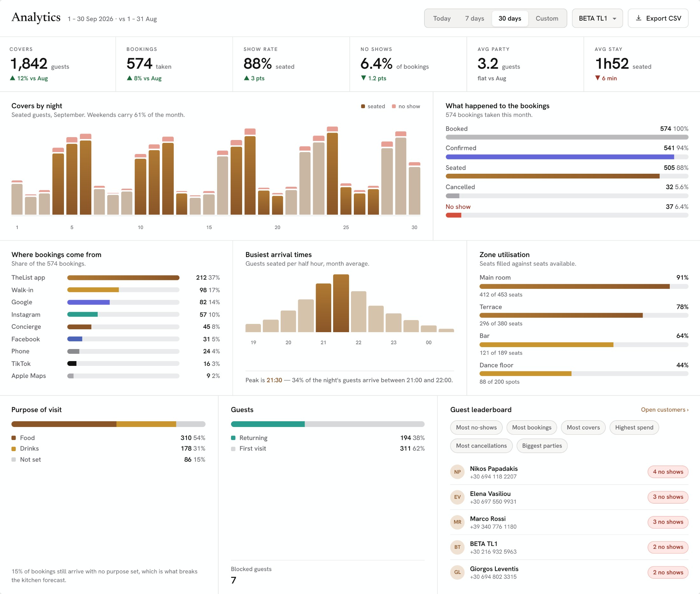Click the '2 no shows' badge for Giorgos Leventis
Image resolution: width=700 pixels, height=594 pixels.
coord(668,572)
